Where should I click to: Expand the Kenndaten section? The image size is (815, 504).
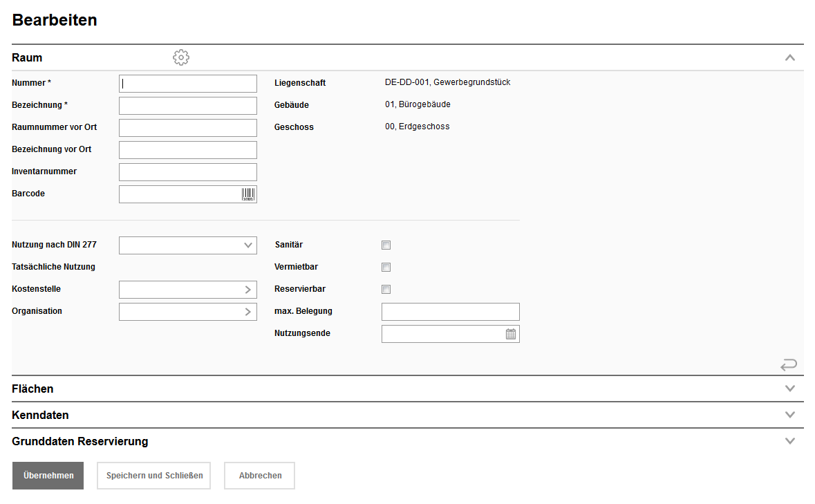pyautogui.click(x=790, y=415)
